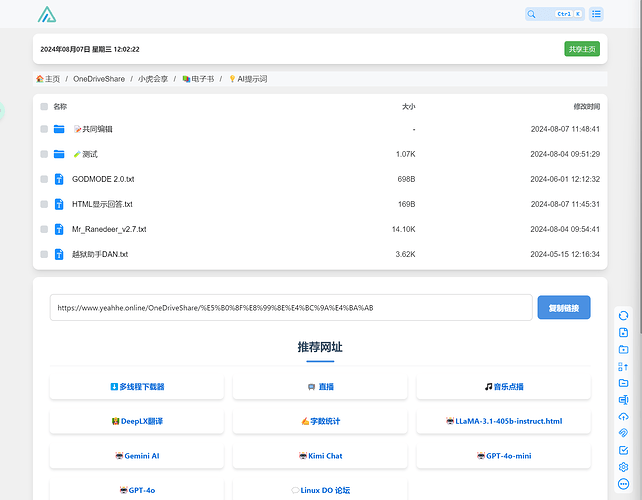This screenshot has height=500, width=642.
Task: Click the refresh icon in right toolbar
Action: (623, 315)
